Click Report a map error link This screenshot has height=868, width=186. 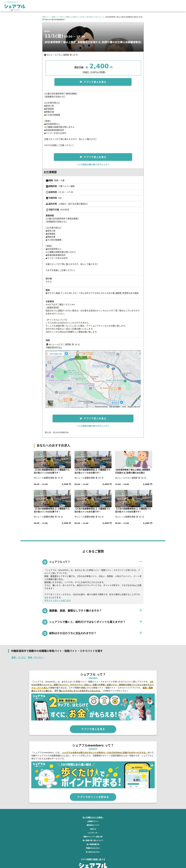point(134,407)
